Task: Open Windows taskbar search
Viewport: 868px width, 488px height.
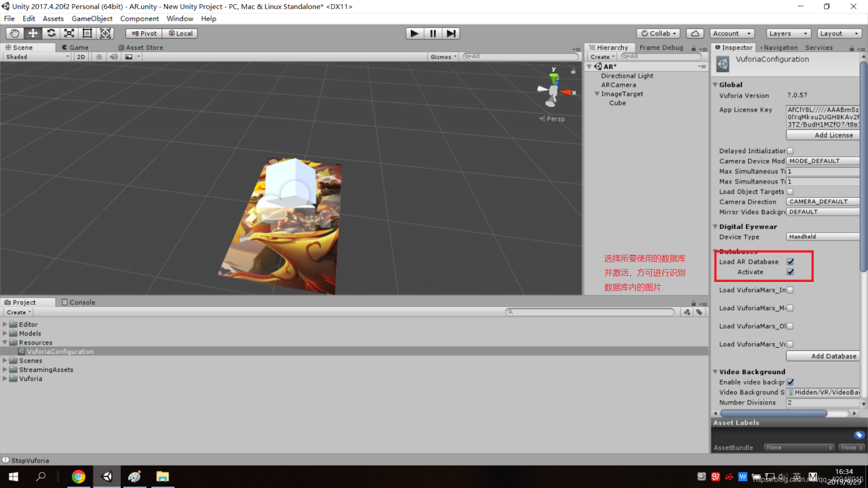Action: coord(41,476)
